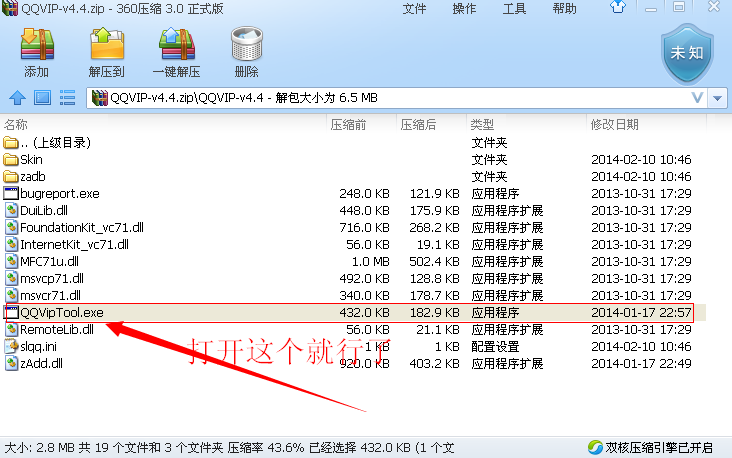The height and width of the screenshot is (458, 732).
Task: Open the 文件 (File) menu
Action: [415, 8]
